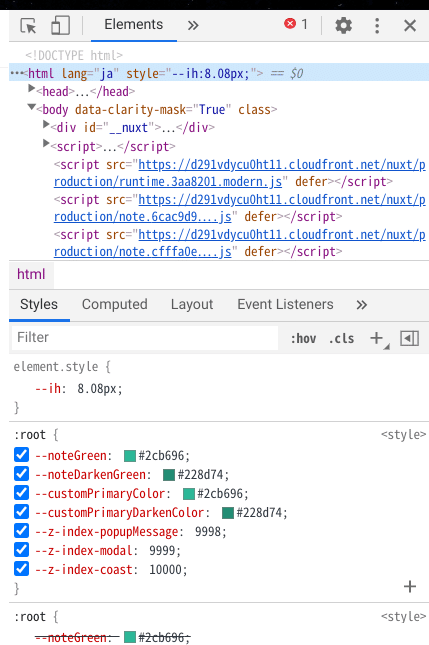Open color picker for --customPrimaryColor swatch
This screenshot has height=645, width=429.
click(x=189, y=494)
